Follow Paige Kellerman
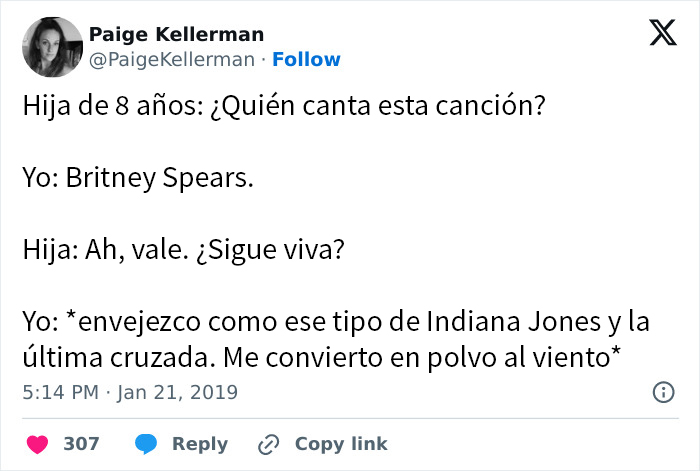 click(x=306, y=59)
